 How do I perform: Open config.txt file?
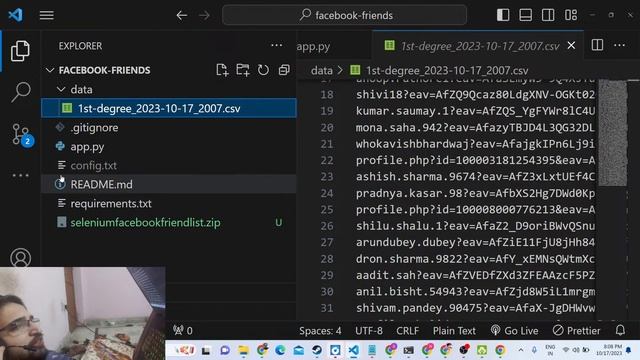tap(169, 165)
